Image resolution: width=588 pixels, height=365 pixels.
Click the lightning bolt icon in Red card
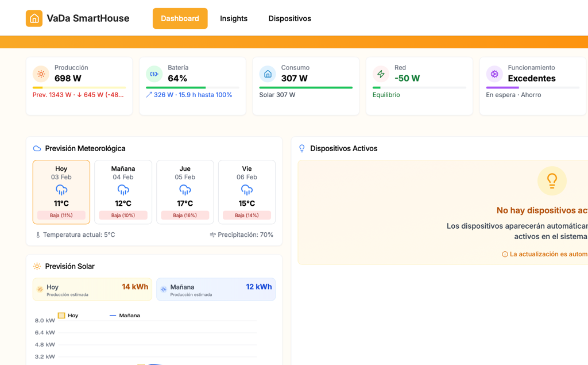381,74
